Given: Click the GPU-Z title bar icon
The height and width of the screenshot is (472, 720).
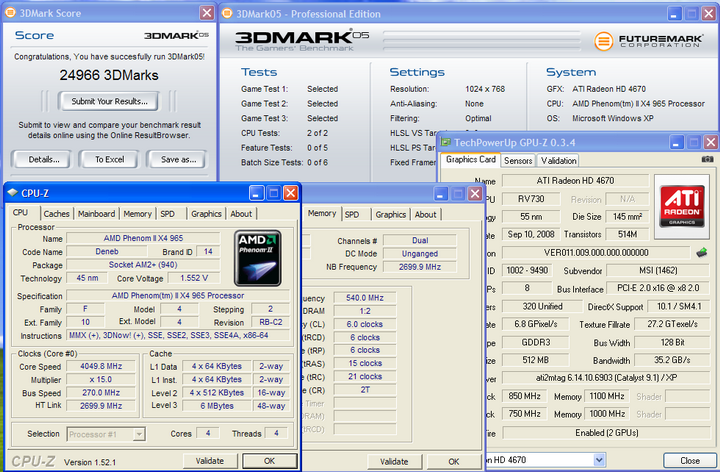Looking at the screenshot, I should (445, 142).
